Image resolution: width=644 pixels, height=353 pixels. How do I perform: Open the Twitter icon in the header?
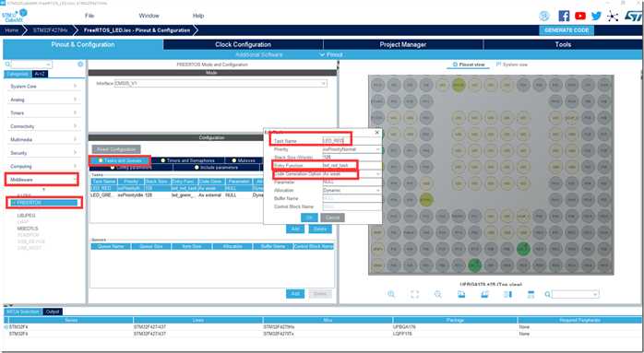pos(596,16)
